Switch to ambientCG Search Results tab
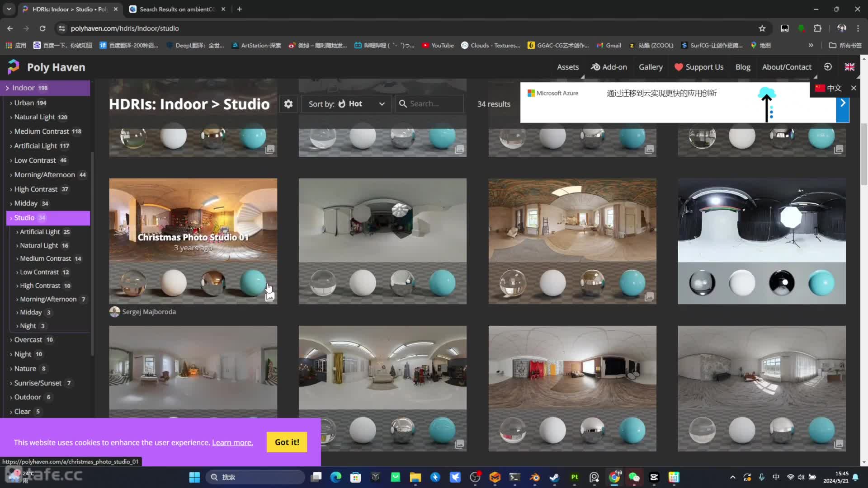Screen dimensions: 868x488 click(x=177, y=9)
